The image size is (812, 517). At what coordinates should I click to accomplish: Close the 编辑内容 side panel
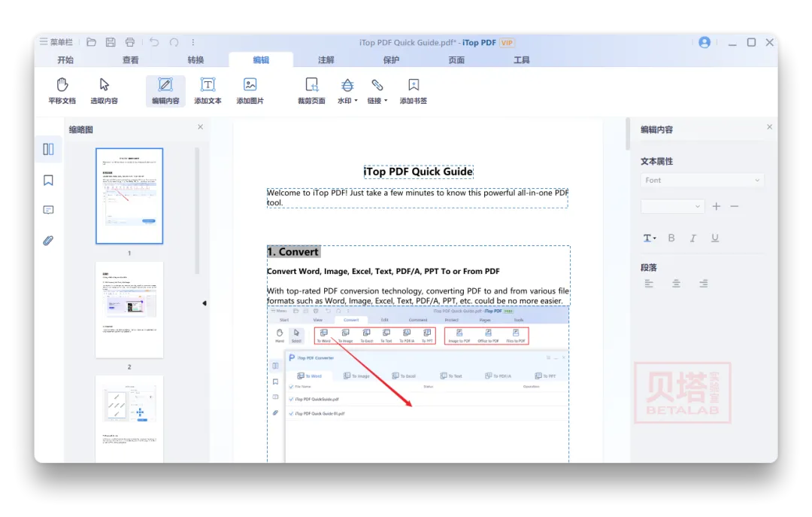point(770,127)
